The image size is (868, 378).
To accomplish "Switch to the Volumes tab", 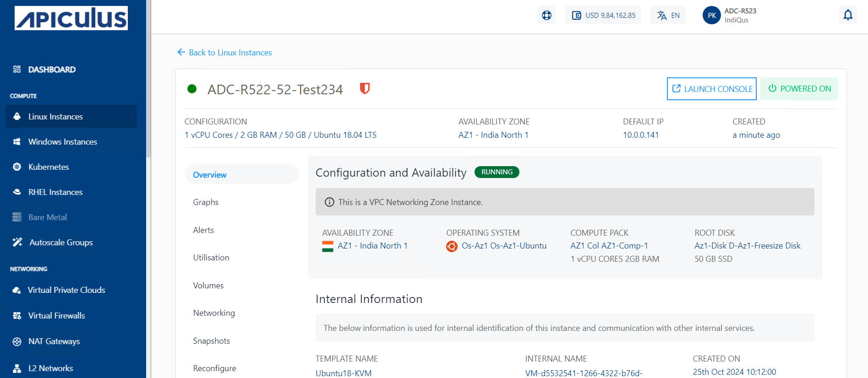I will point(208,286).
